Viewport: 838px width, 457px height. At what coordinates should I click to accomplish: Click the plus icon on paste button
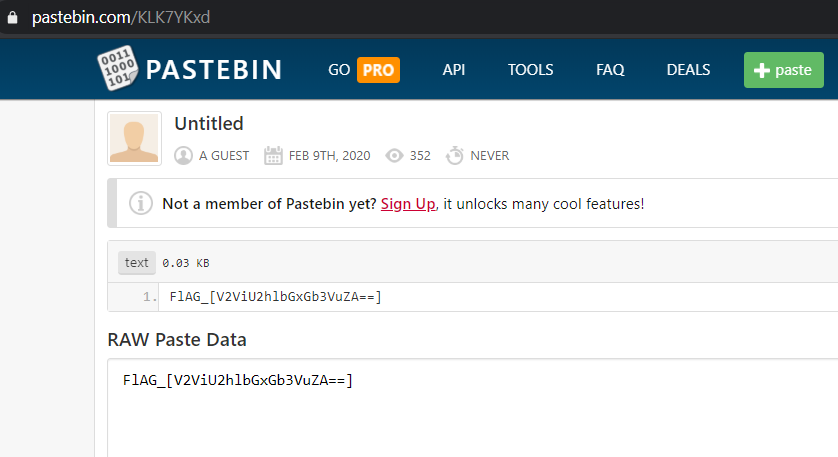point(762,70)
